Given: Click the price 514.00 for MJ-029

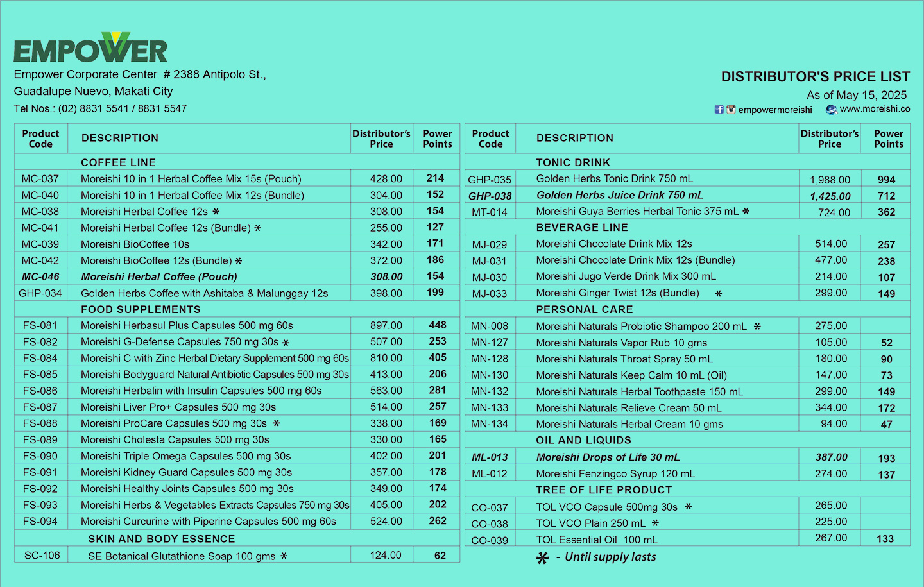Looking at the screenshot, I should point(831,244).
